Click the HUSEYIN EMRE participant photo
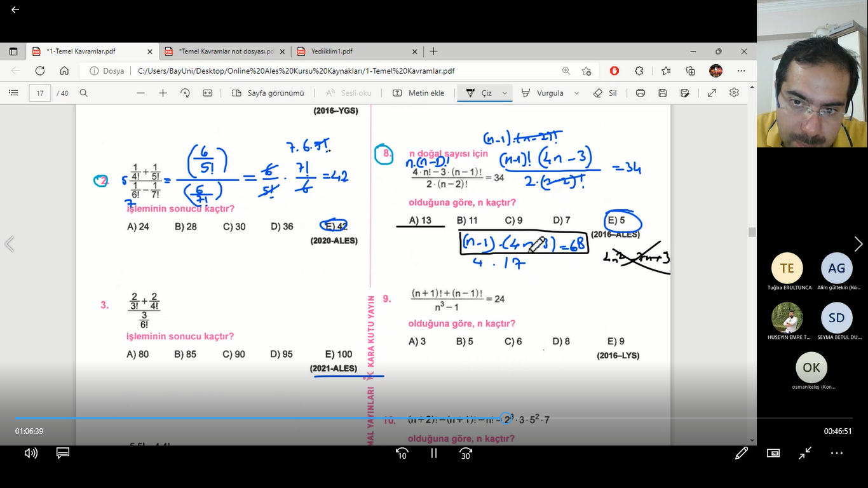Screen dimensions: 868x488 pyautogui.click(x=787, y=318)
